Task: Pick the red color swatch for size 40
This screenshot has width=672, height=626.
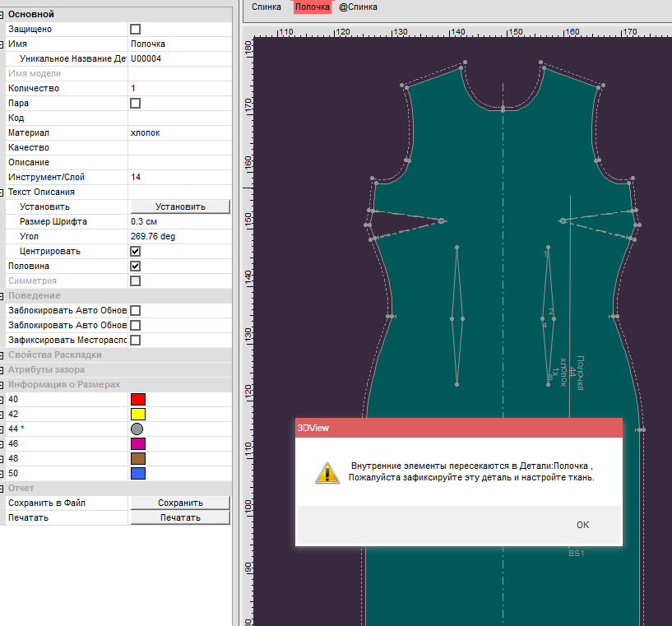Action: (x=137, y=400)
